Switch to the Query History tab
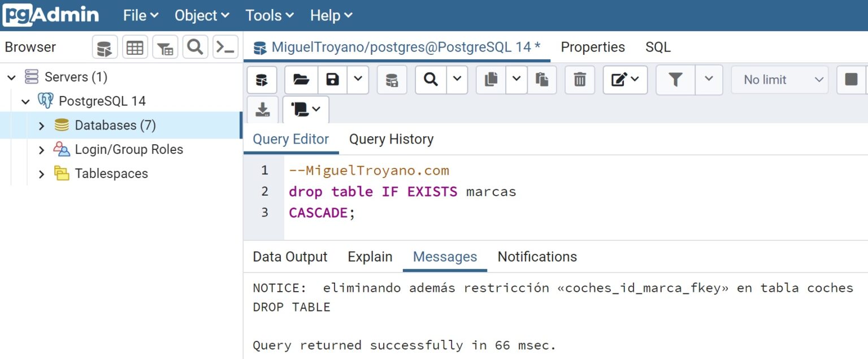The height and width of the screenshot is (359, 868). point(391,139)
